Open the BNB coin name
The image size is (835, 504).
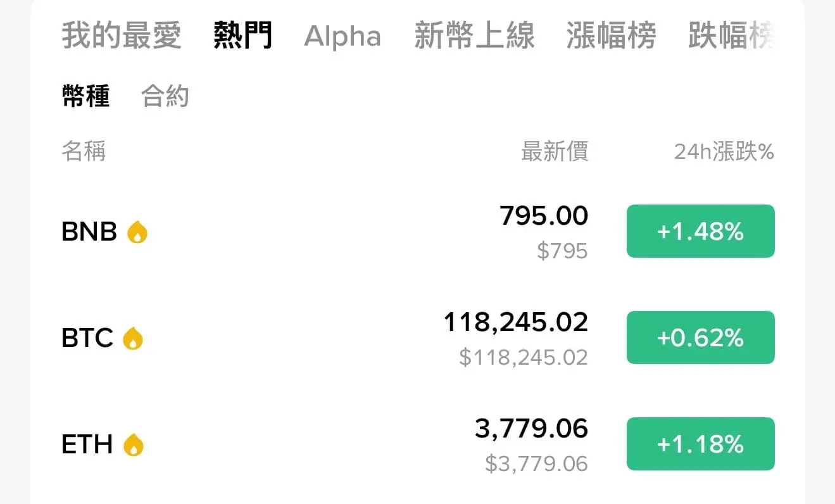(89, 232)
